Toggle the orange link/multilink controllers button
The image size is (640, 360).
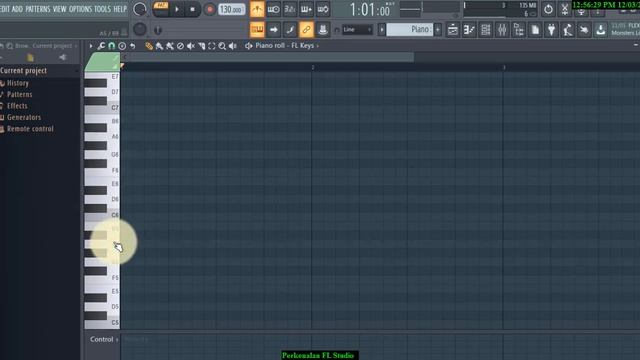click(306, 29)
